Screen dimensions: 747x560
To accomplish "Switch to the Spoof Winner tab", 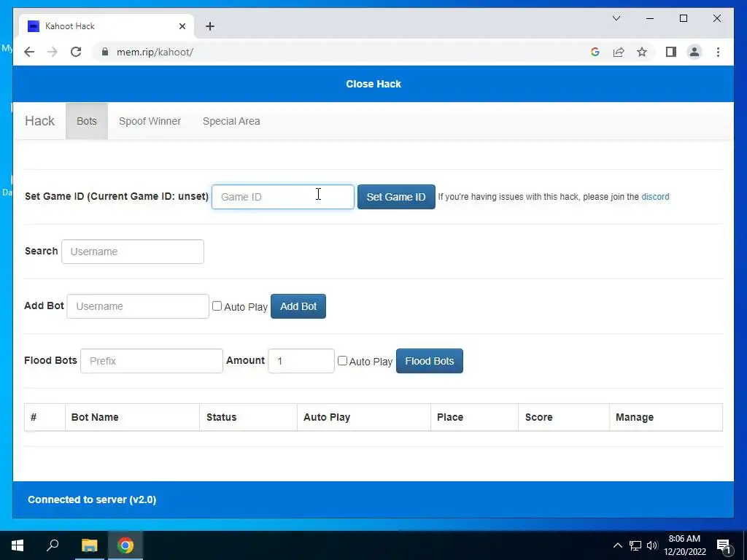I will pyautogui.click(x=150, y=121).
